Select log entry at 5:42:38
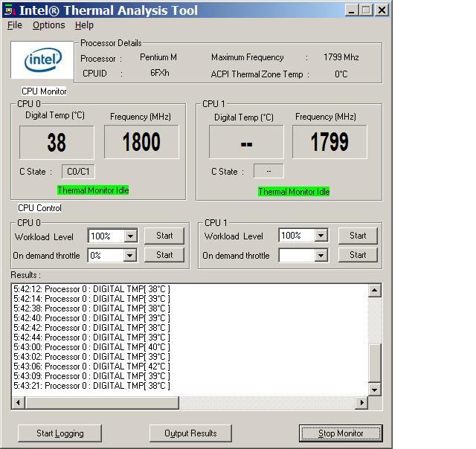 91,309
